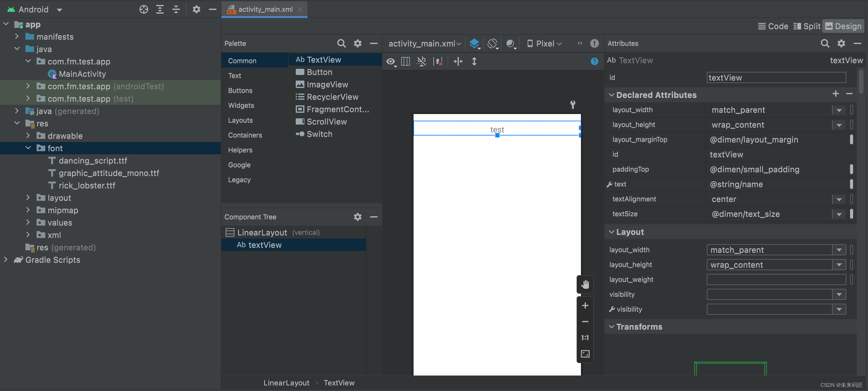This screenshot has height=391, width=868.
Task: Remove selected declared attribute with minus
Action: click(849, 94)
